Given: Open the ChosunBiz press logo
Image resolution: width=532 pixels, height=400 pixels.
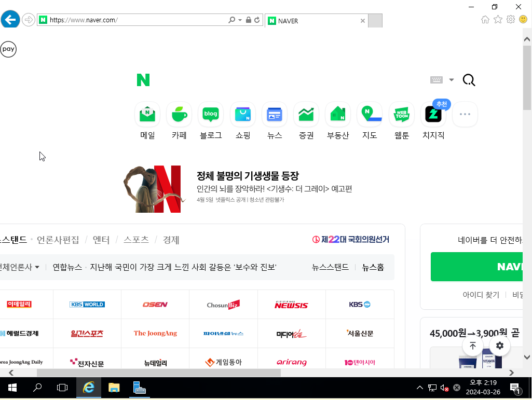Looking at the screenshot, I should [x=223, y=305].
